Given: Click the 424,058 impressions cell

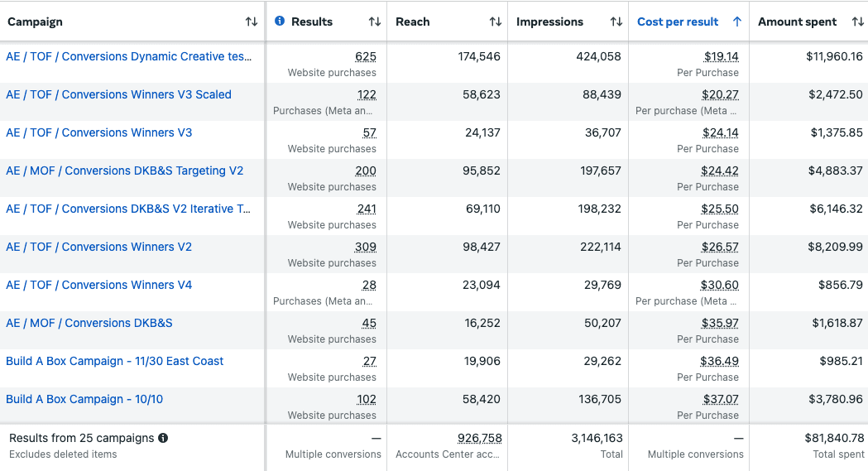Looking at the screenshot, I should [598, 56].
